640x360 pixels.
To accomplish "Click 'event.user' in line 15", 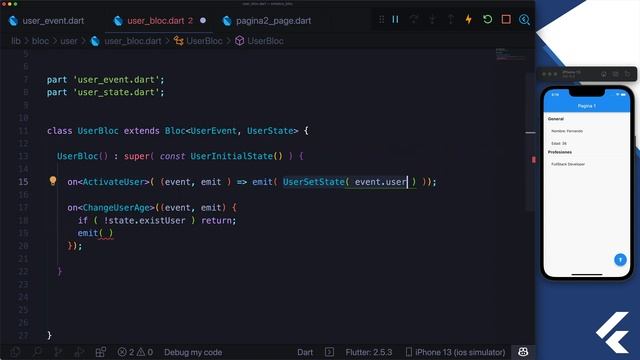I will pyautogui.click(x=380, y=182).
